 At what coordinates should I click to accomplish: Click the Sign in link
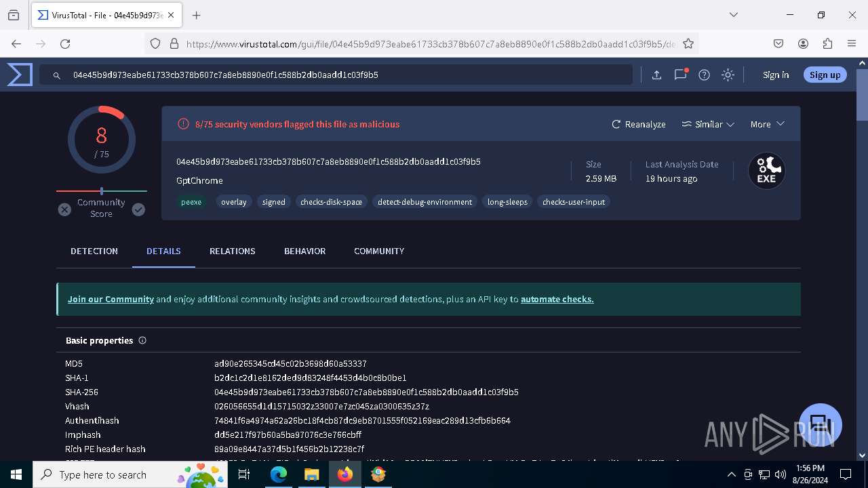point(776,75)
